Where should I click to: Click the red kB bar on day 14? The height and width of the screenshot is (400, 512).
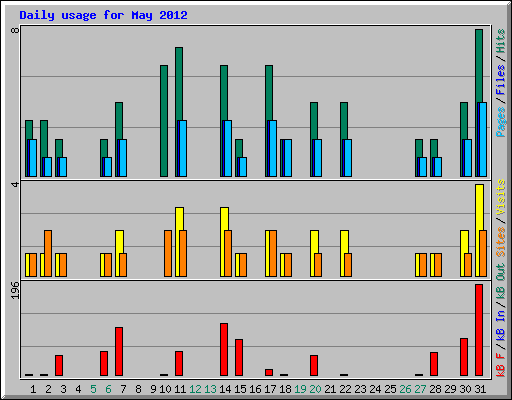point(224,349)
